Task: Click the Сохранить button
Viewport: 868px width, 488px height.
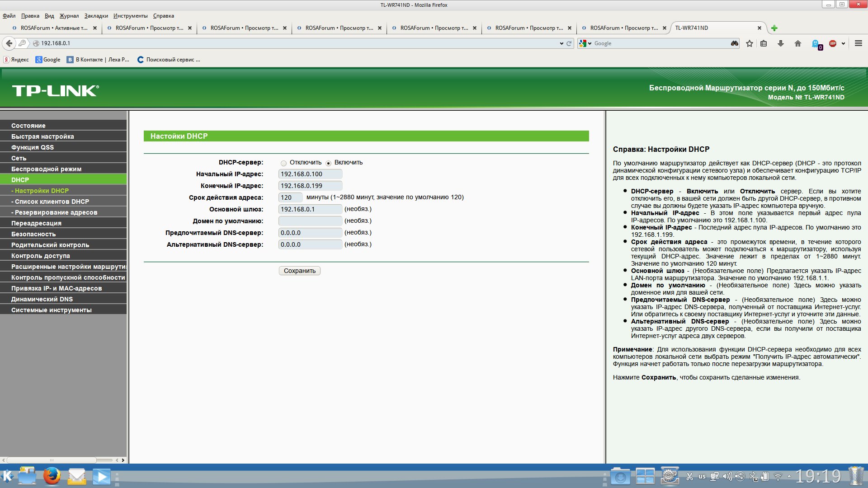Action: (x=299, y=271)
